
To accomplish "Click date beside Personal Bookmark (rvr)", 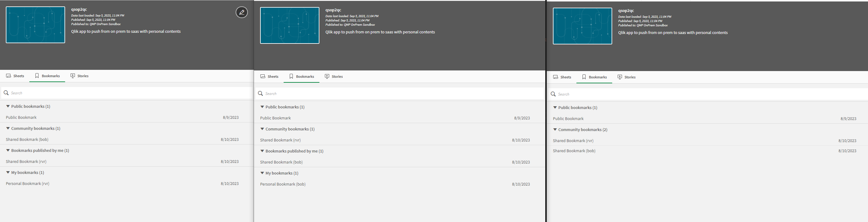I will point(230,183).
